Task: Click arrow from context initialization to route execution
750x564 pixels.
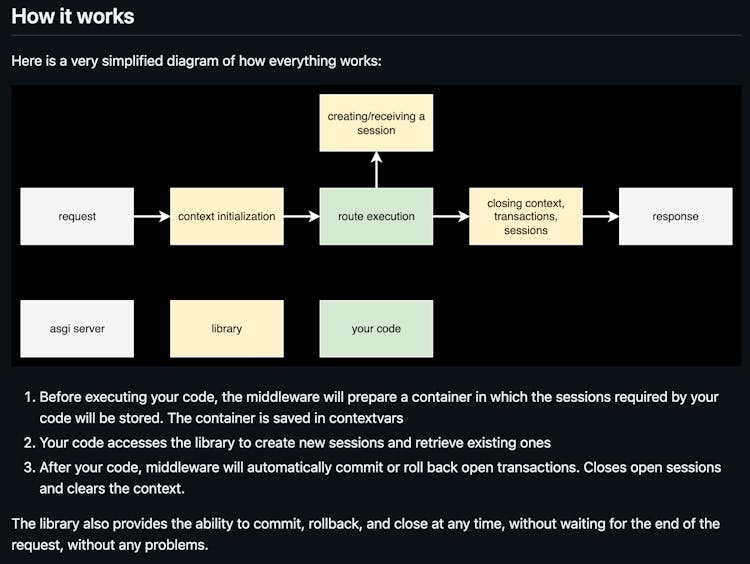Action: pos(301,216)
